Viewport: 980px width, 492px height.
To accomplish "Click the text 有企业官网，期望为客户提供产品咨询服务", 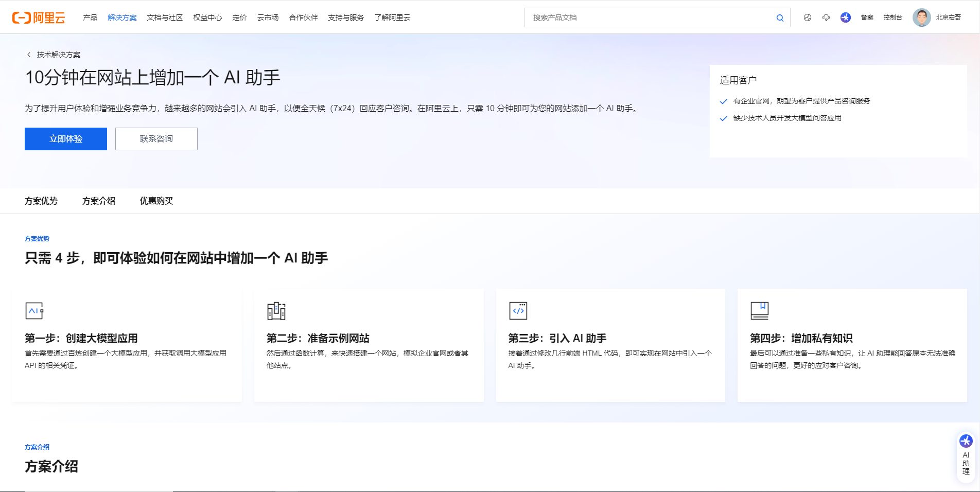I will (x=801, y=101).
